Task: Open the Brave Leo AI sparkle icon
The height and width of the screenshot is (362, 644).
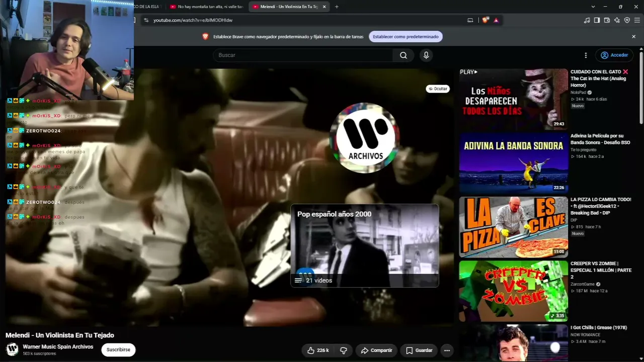Action: tap(617, 20)
